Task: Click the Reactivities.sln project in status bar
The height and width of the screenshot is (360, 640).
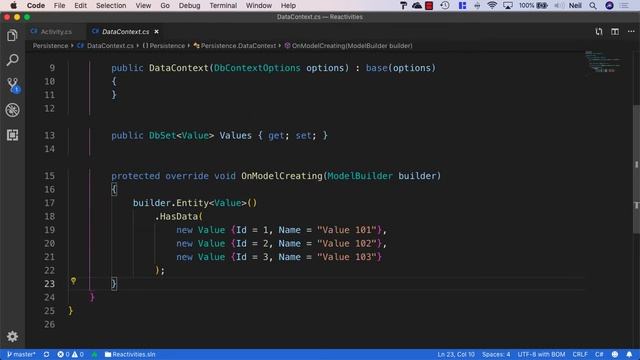Action: [130, 354]
